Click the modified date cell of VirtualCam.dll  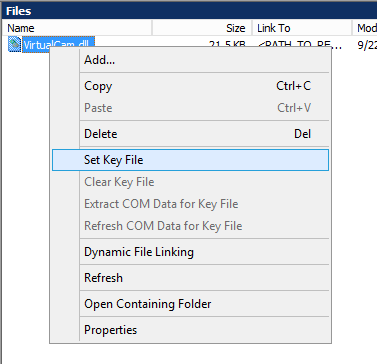coord(367,44)
